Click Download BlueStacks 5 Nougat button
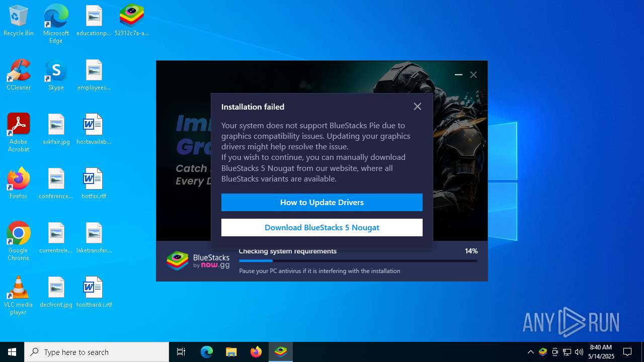The image size is (644, 362). 322,228
